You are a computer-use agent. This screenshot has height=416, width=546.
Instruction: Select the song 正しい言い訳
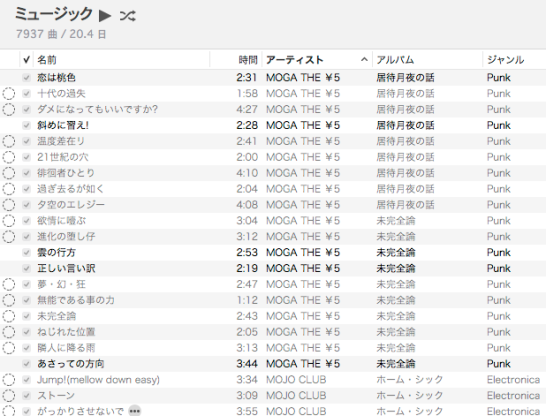[66, 268]
